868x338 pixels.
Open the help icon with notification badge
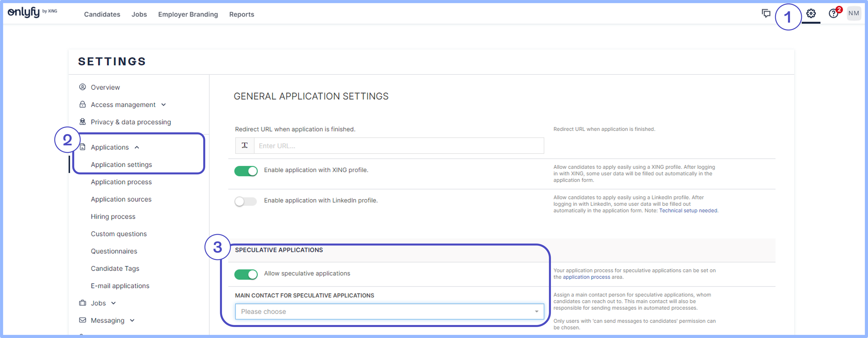click(x=834, y=13)
